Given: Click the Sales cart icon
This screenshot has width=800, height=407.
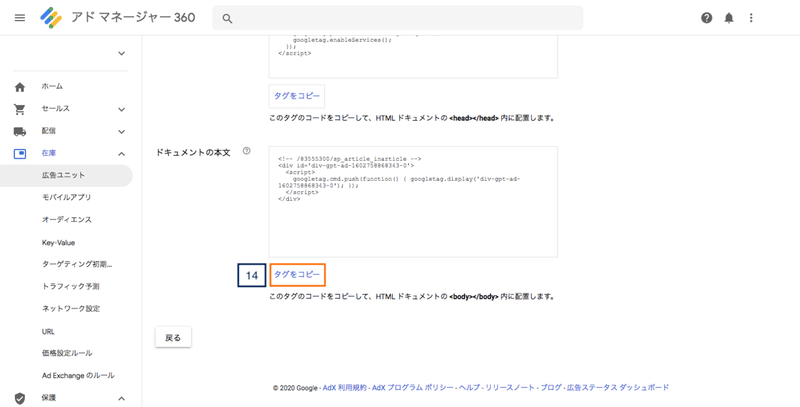Looking at the screenshot, I should (x=20, y=109).
